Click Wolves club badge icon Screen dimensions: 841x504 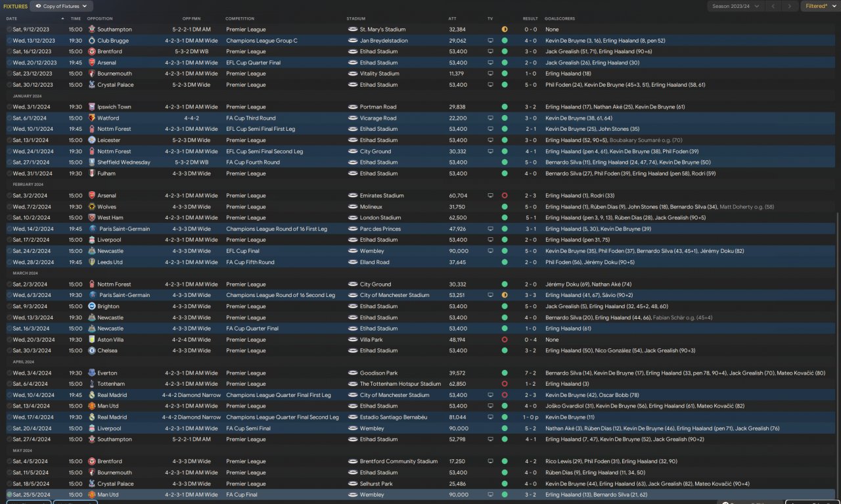(92, 206)
